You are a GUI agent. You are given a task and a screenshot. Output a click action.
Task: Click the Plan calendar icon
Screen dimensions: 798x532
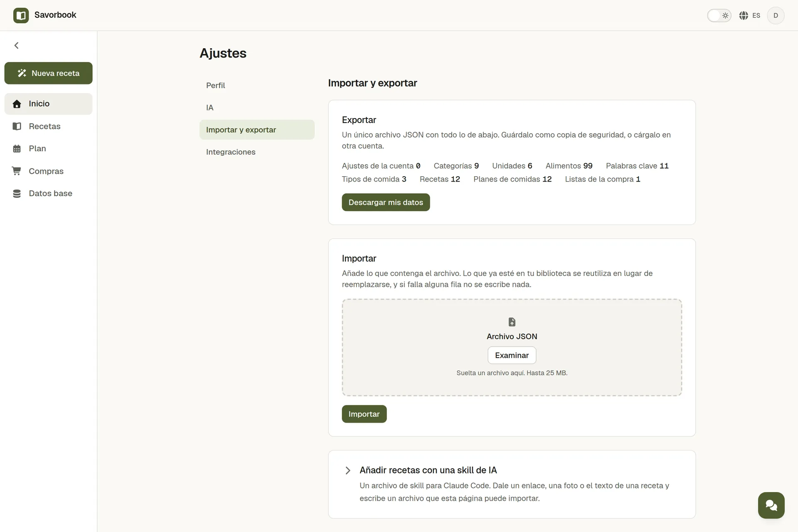(17, 149)
